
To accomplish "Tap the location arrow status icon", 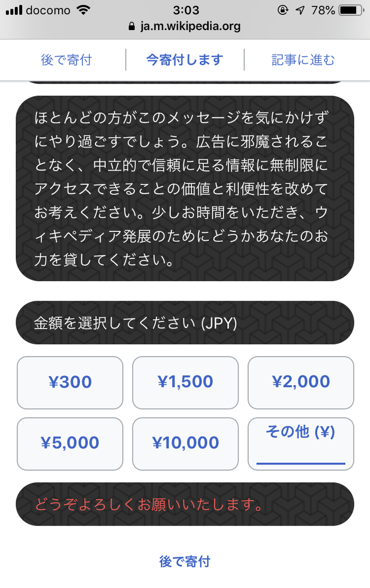I will click(300, 10).
